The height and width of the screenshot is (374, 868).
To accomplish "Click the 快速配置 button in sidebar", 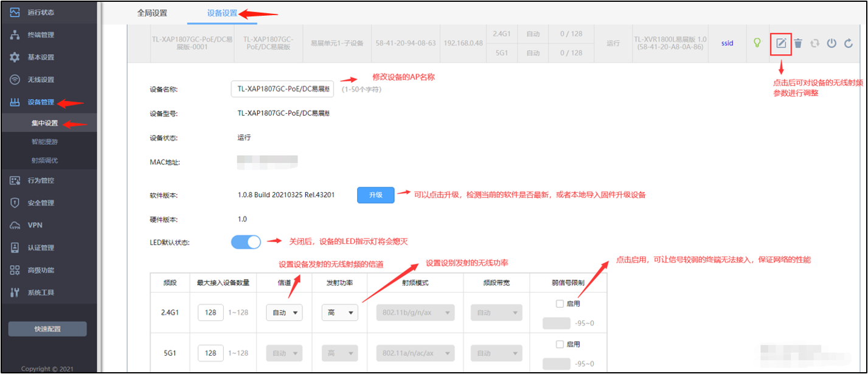I will pyautogui.click(x=47, y=329).
